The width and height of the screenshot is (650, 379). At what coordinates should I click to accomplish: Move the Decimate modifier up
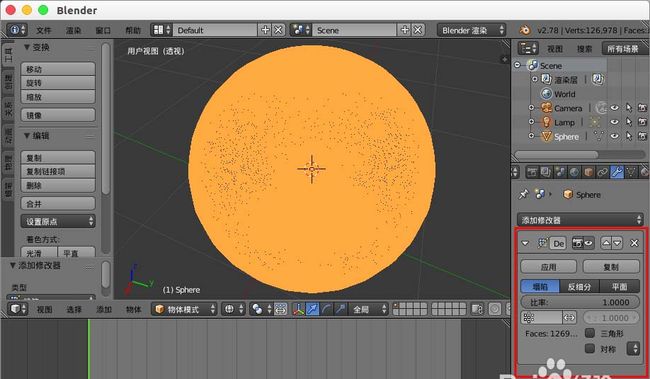click(x=606, y=243)
